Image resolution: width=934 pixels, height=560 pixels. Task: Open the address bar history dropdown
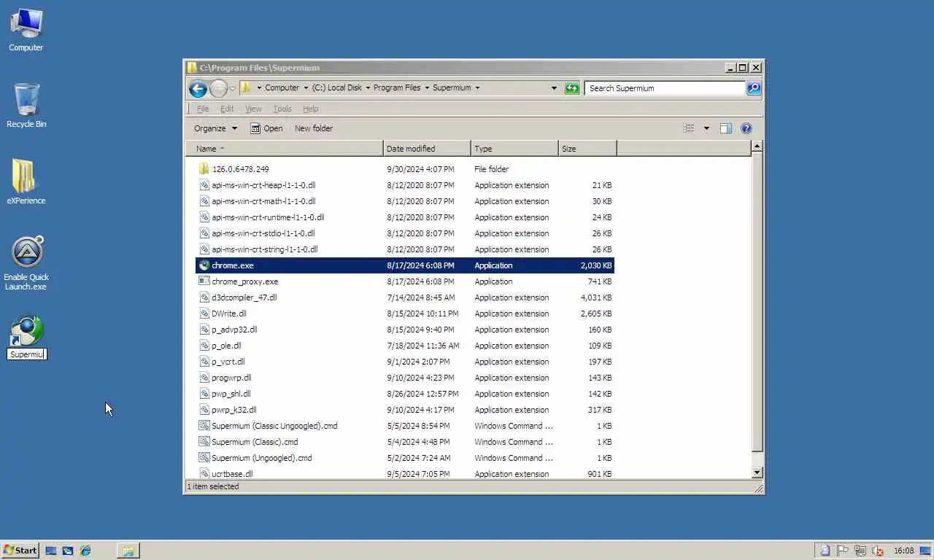(554, 88)
